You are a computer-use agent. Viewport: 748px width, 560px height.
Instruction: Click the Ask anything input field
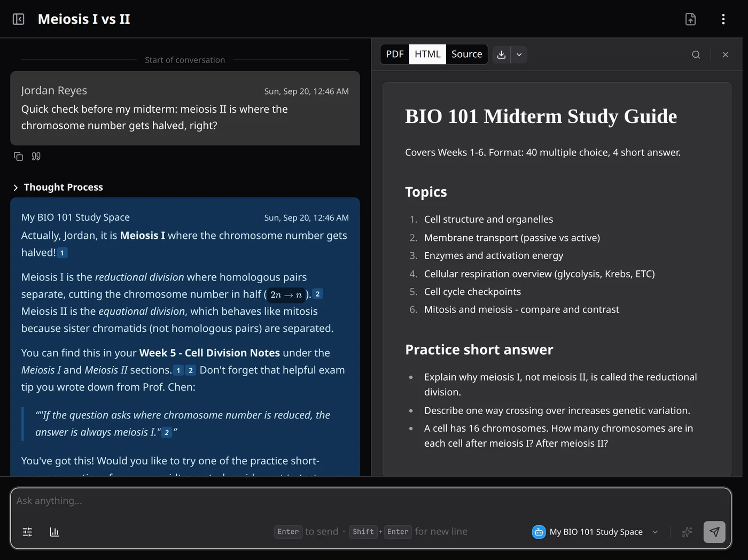click(x=370, y=501)
